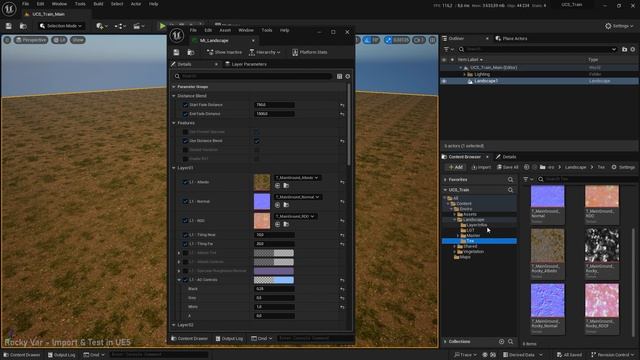640x360 pixels.
Task: Open Output Log in material editor window
Action: (x=229, y=338)
